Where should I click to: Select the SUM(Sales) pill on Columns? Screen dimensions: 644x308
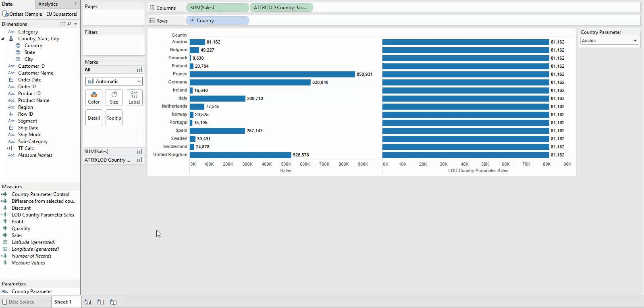pyautogui.click(x=217, y=8)
